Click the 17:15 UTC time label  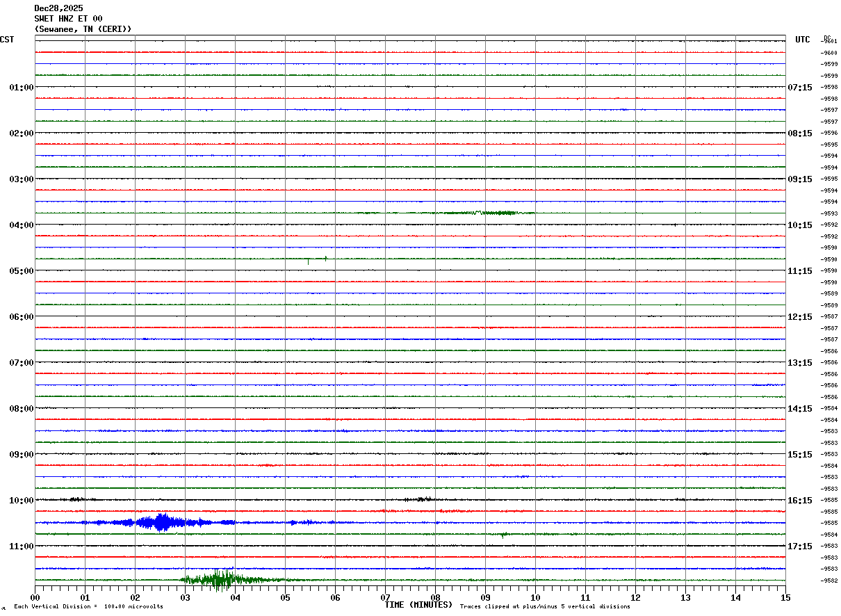(800, 546)
